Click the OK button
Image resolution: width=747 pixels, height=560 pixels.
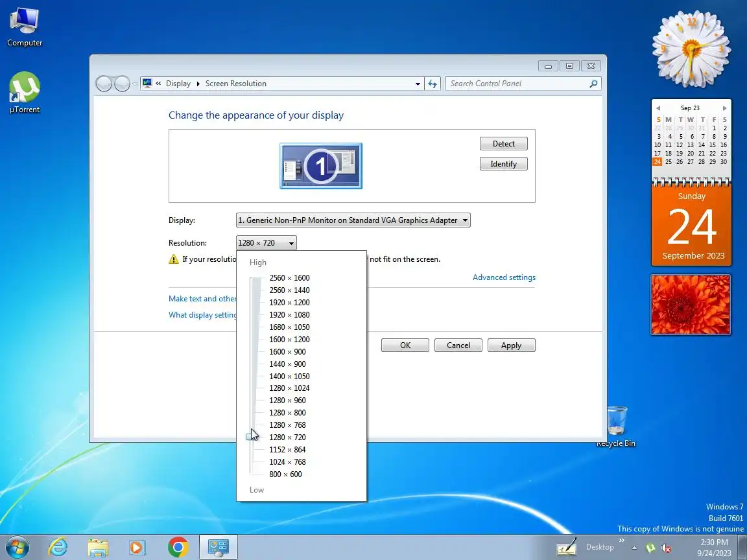click(405, 345)
